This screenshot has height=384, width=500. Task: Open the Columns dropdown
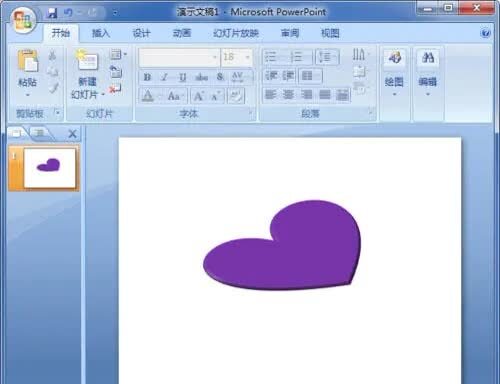click(311, 76)
